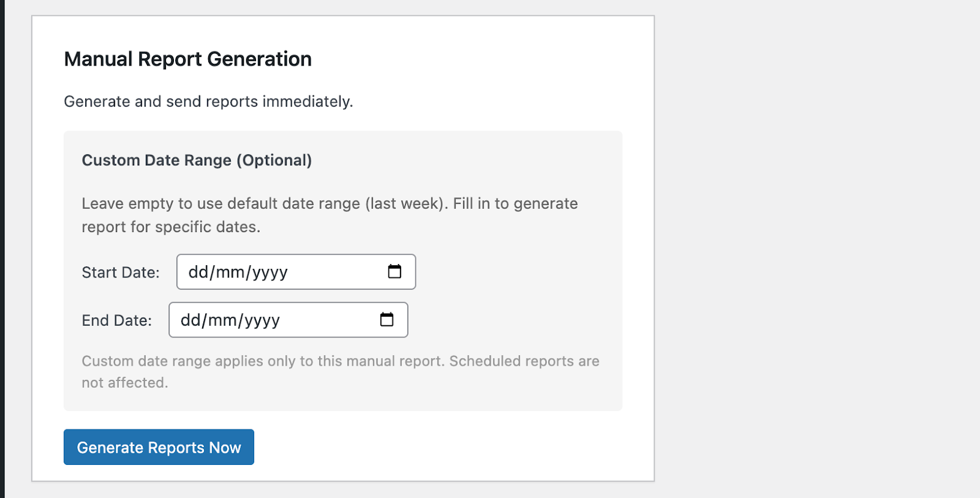Select the day segment in End Date
The height and width of the screenshot is (498, 980).
coord(190,320)
